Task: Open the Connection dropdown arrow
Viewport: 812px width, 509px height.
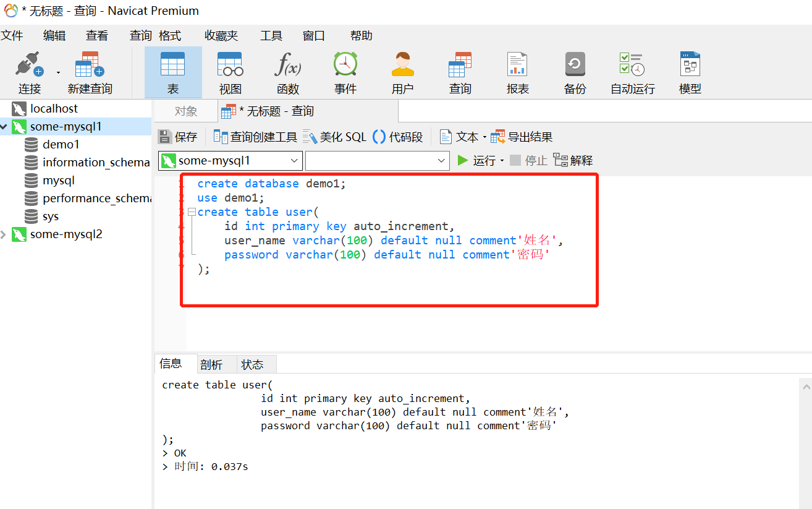Action: click(59, 72)
